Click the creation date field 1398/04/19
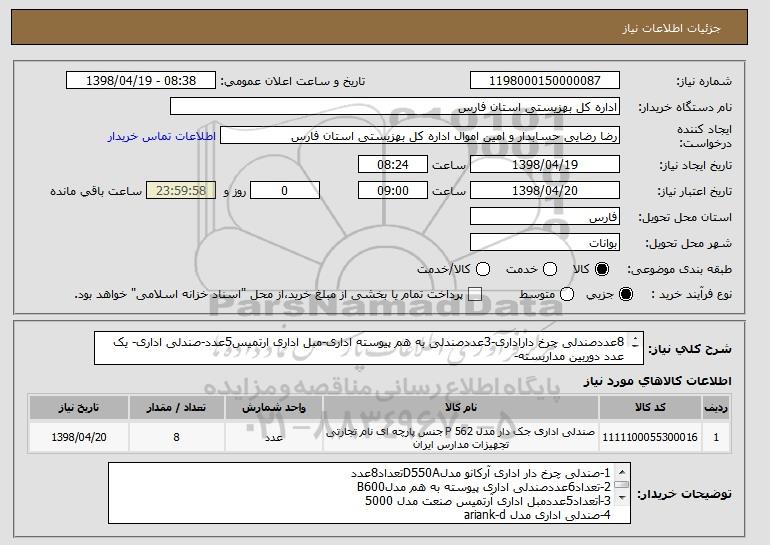Image resolution: width=770 pixels, height=545 pixels. tap(545, 164)
